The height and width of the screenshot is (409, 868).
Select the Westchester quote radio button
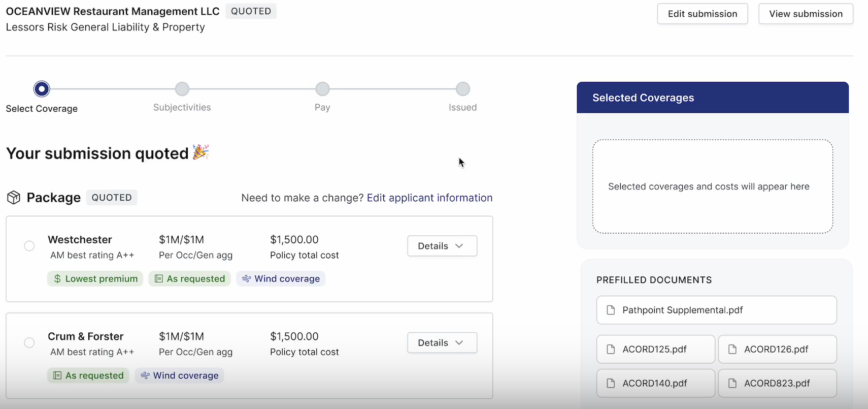[x=29, y=246]
